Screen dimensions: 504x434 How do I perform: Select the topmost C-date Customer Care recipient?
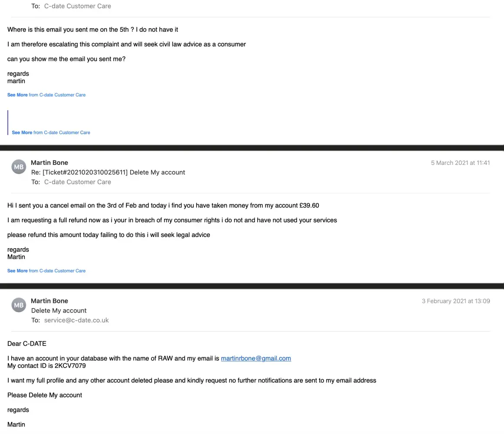point(78,6)
